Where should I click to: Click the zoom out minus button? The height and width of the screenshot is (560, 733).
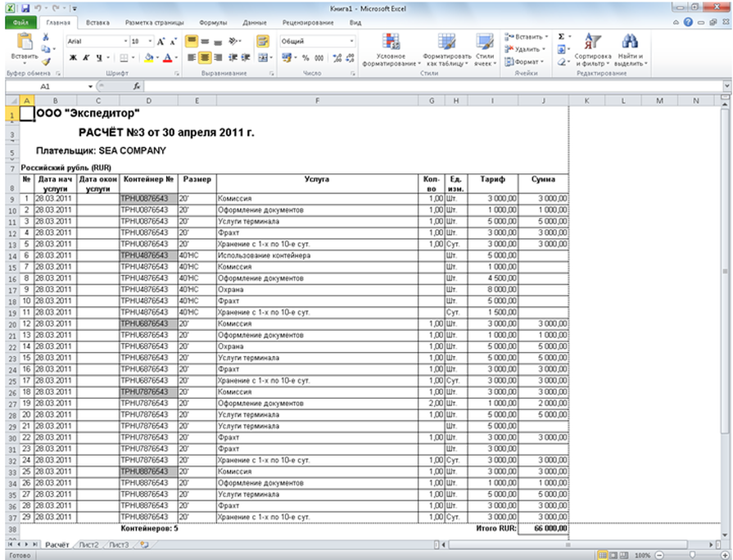(x=659, y=555)
